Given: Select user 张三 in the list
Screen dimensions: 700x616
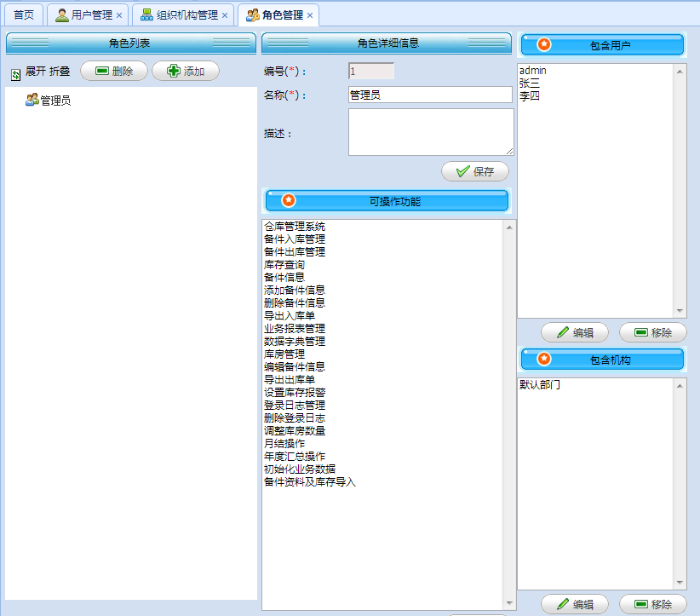Looking at the screenshot, I should (x=530, y=83).
